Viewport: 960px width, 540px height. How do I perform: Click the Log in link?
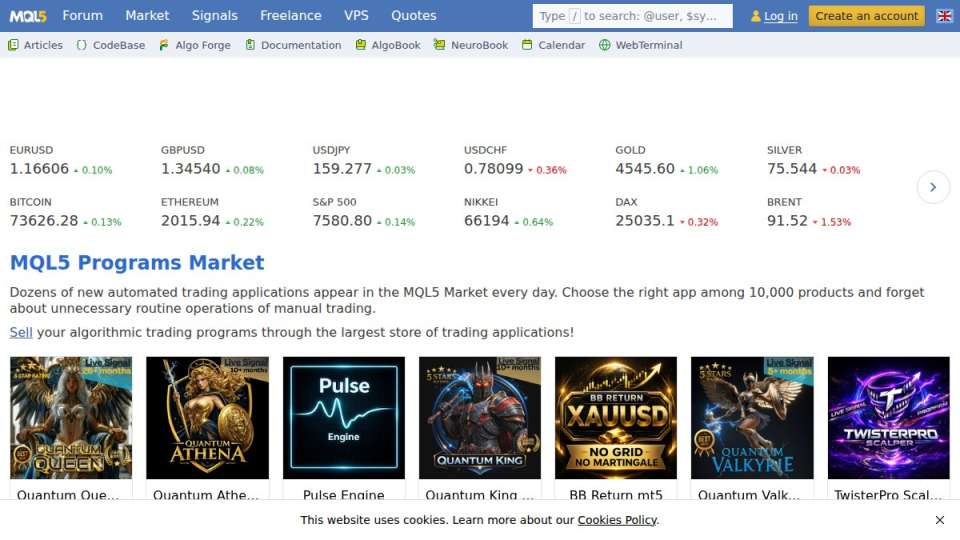pos(781,16)
